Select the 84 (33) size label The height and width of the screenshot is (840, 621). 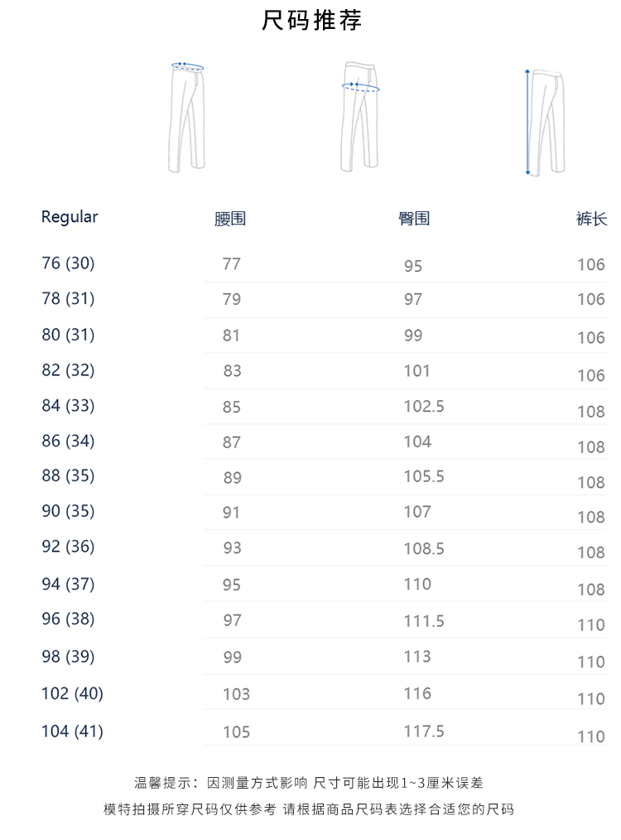(x=69, y=406)
